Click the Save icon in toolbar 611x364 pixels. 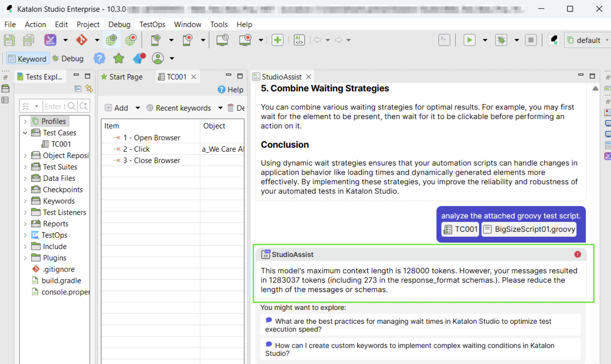(x=9, y=40)
